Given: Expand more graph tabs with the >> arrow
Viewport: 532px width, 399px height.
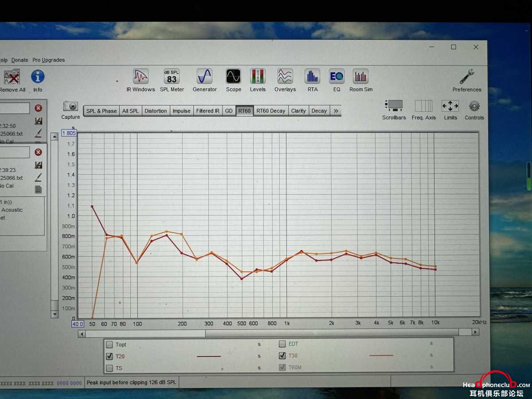Looking at the screenshot, I should coord(336,111).
